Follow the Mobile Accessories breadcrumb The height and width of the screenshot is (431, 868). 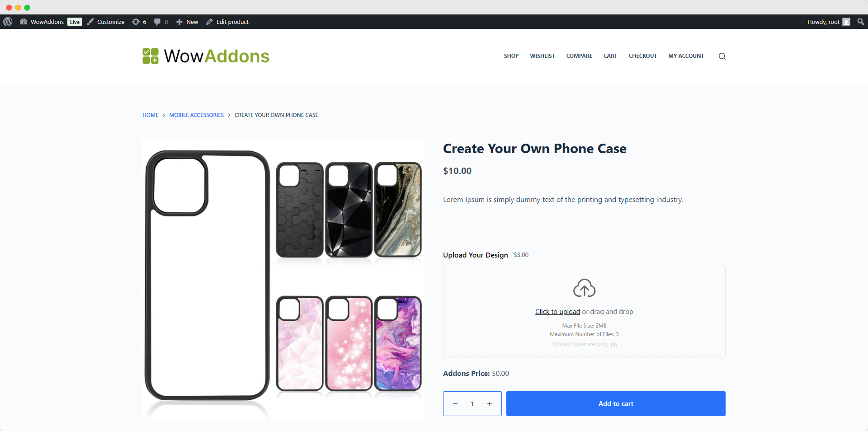click(x=196, y=115)
